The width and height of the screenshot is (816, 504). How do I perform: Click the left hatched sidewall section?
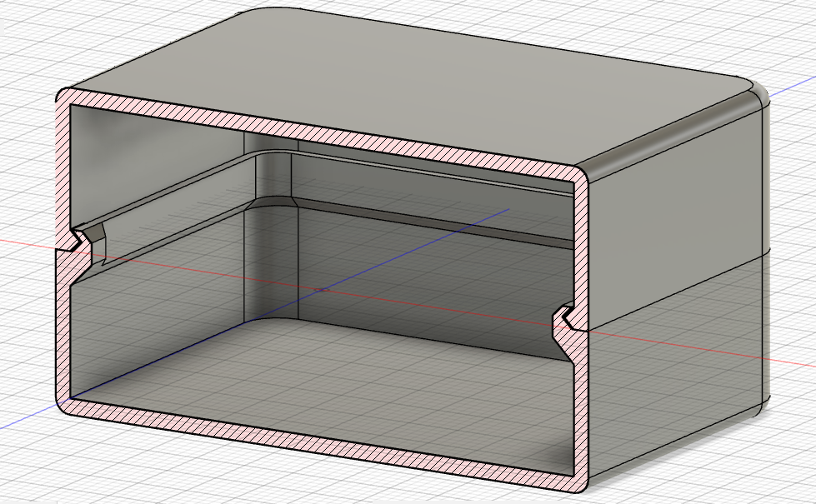[x=67, y=333]
